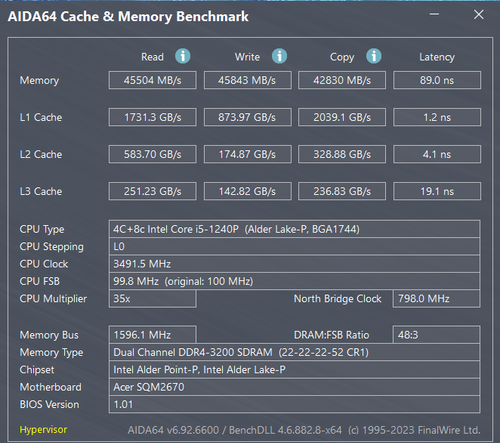Select the Memory Write 45843 MB/s field
This screenshot has height=443, width=500.
[247, 80]
